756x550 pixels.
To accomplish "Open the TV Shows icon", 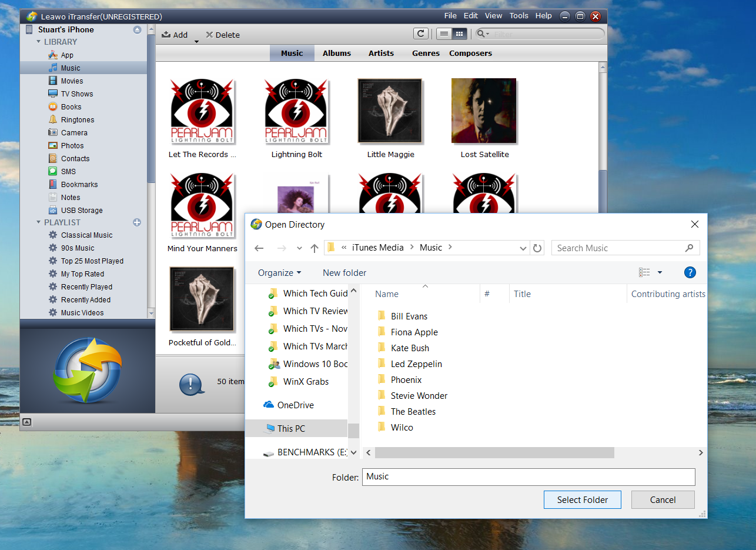I will (52, 94).
